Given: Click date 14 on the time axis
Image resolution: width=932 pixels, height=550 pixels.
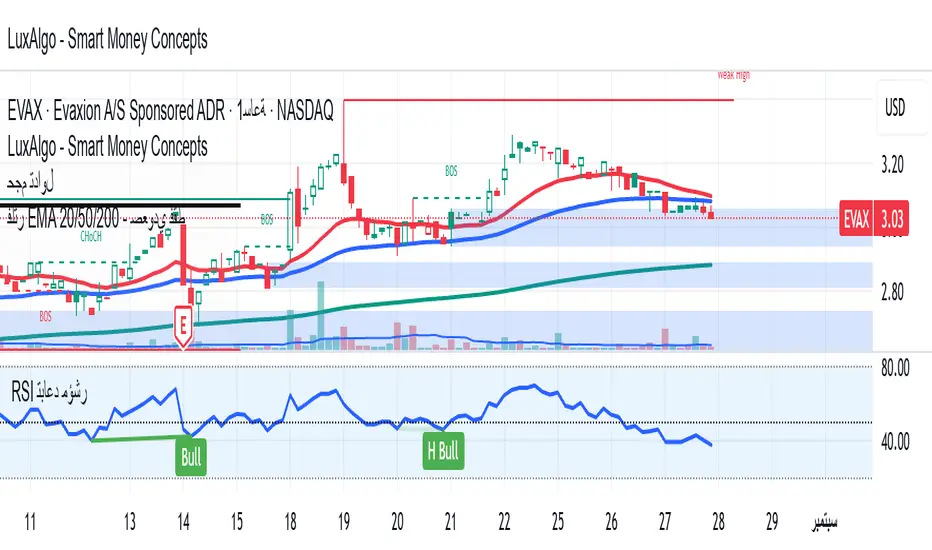Looking at the screenshot, I should click(x=183, y=522).
